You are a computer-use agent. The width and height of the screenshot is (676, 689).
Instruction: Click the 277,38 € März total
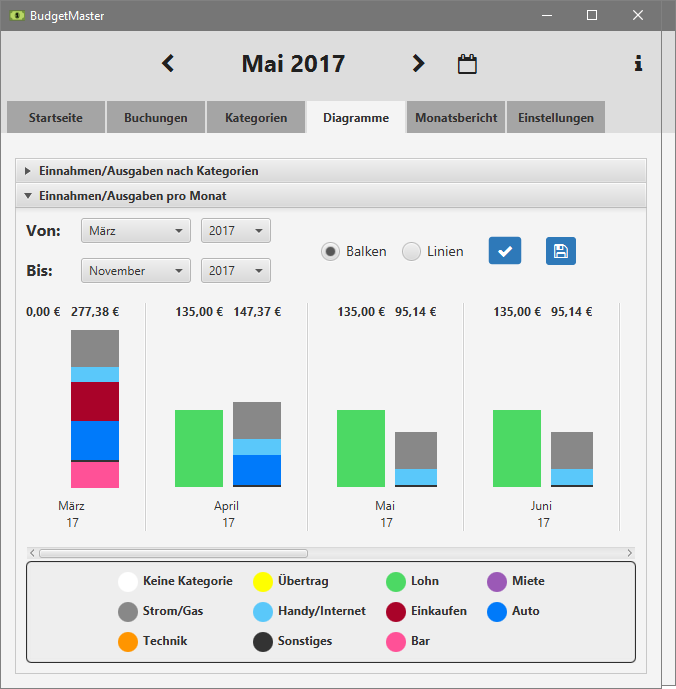coord(95,312)
